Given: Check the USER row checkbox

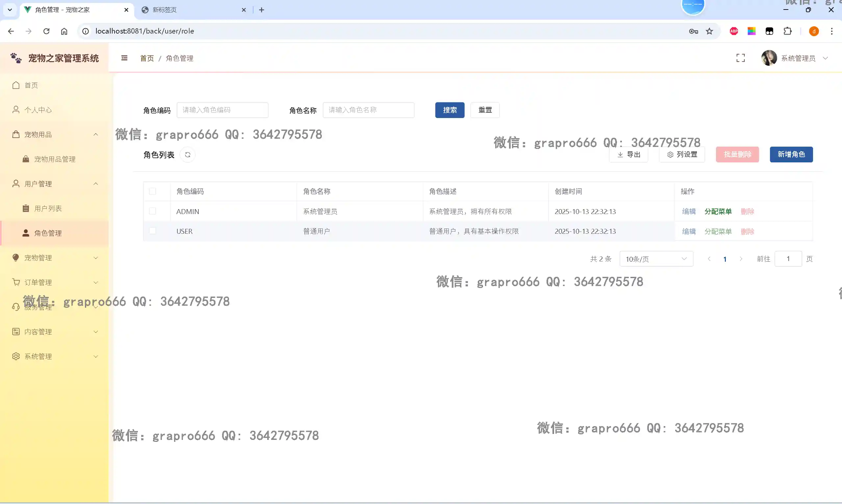Looking at the screenshot, I should click(x=153, y=231).
